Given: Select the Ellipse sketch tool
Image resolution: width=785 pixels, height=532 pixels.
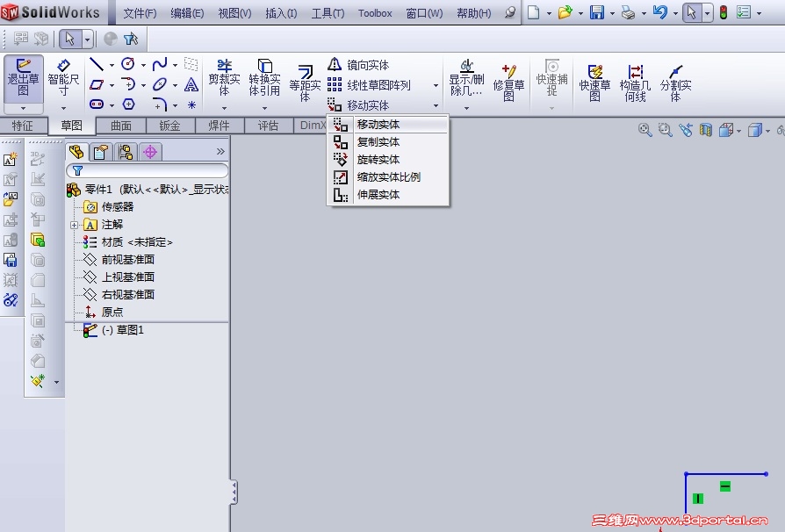Looking at the screenshot, I should click(160, 84).
